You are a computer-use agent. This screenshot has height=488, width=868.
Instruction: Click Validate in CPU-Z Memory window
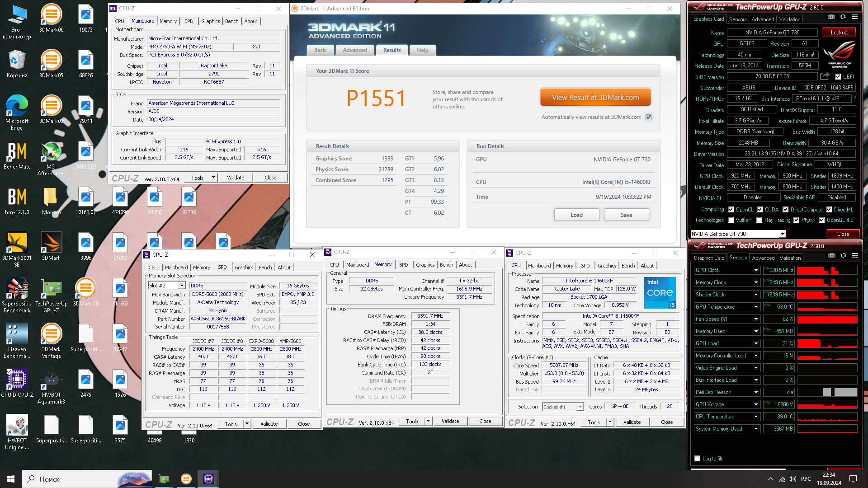(450, 421)
